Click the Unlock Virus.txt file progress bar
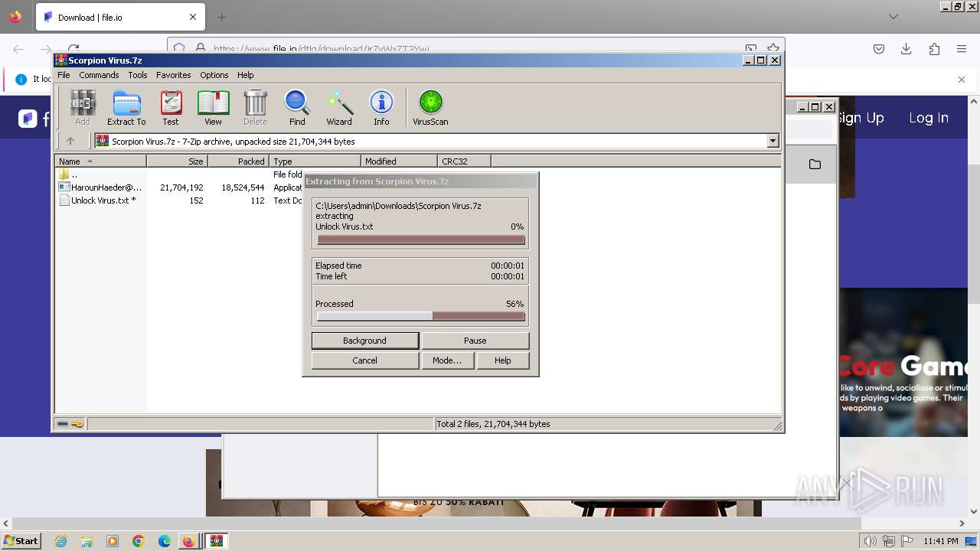 pos(421,240)
